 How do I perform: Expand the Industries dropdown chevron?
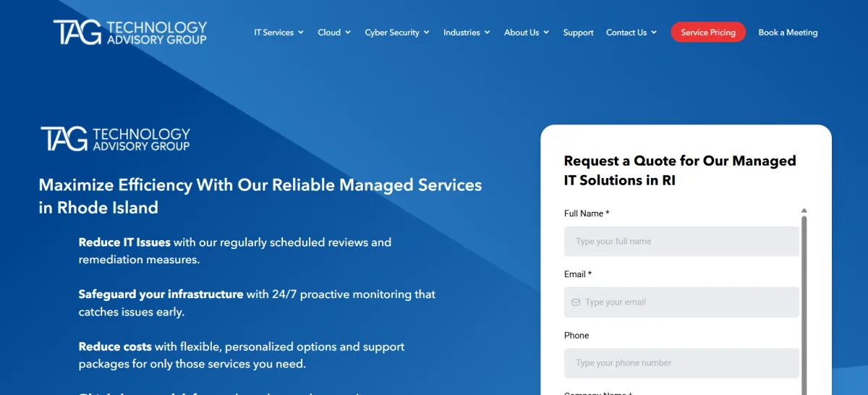(488, 33)
